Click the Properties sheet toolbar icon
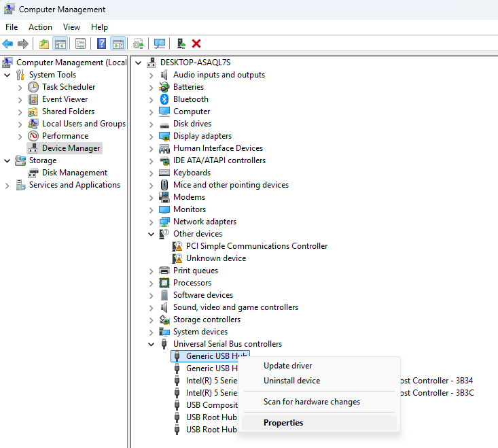Image resolution: width=498 pixels, height=448 pixels. coord(80,44)
